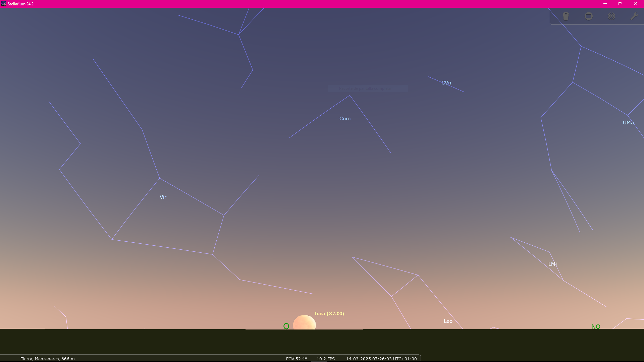
Task: Click the Luna (×7.00) label
Action: coord(329,314)
